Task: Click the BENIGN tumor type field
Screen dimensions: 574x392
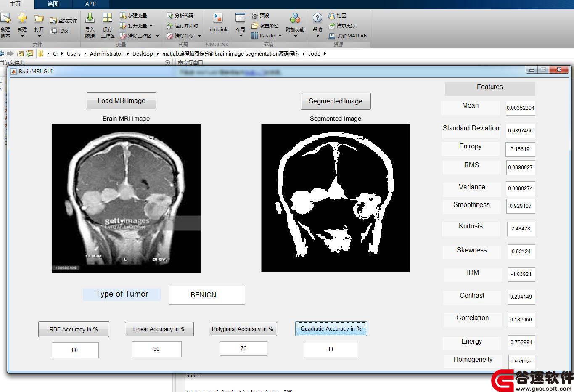Action: click(207, 295)
